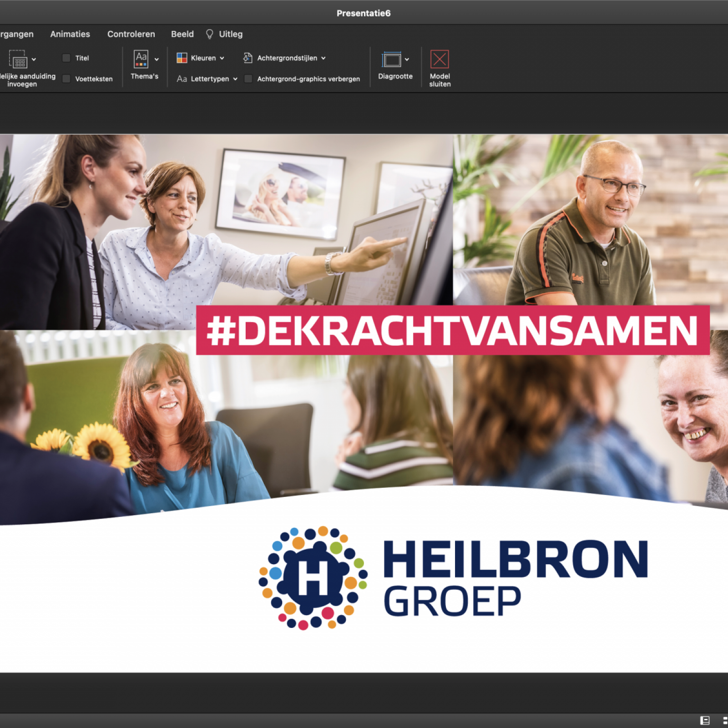Expand the Achtergrondstijlen dropdown arrow

(324, 58)
